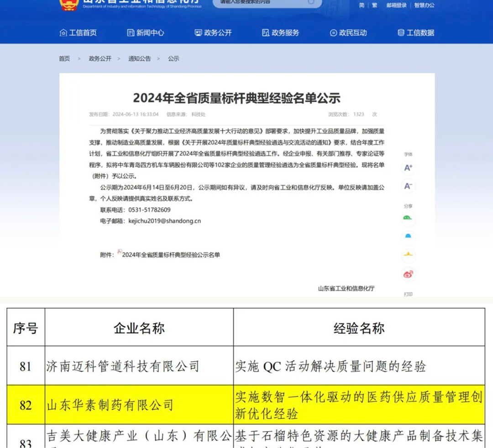Increase font size with A+ icon
This screenshot has height=448, width=493.
click(408, 168)
